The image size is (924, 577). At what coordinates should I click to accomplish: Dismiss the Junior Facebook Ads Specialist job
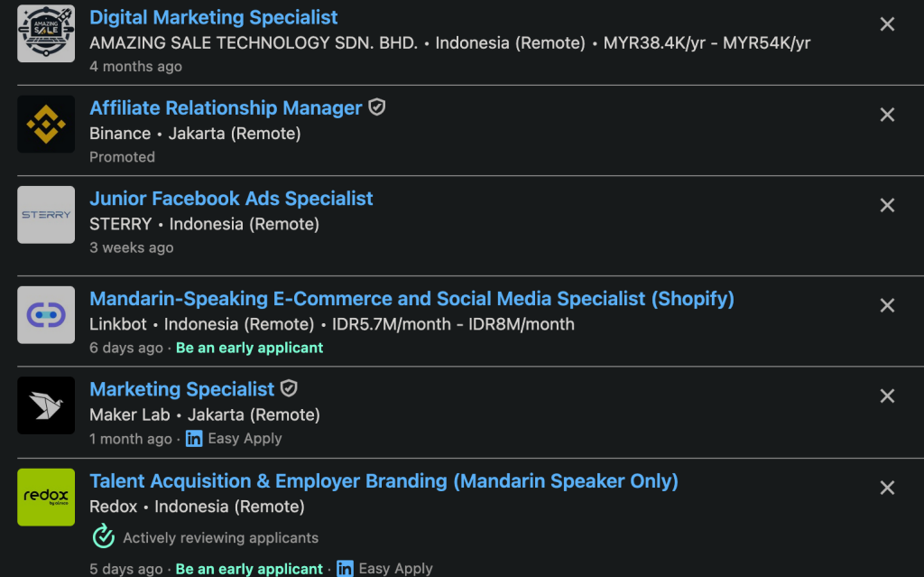click(x=887, y=205)
